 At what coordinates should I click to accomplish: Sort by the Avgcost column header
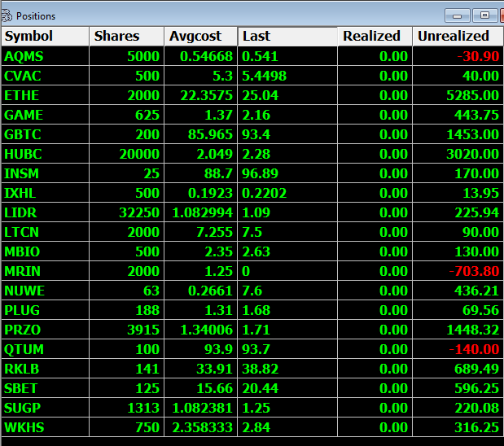[x=201, y=37]
